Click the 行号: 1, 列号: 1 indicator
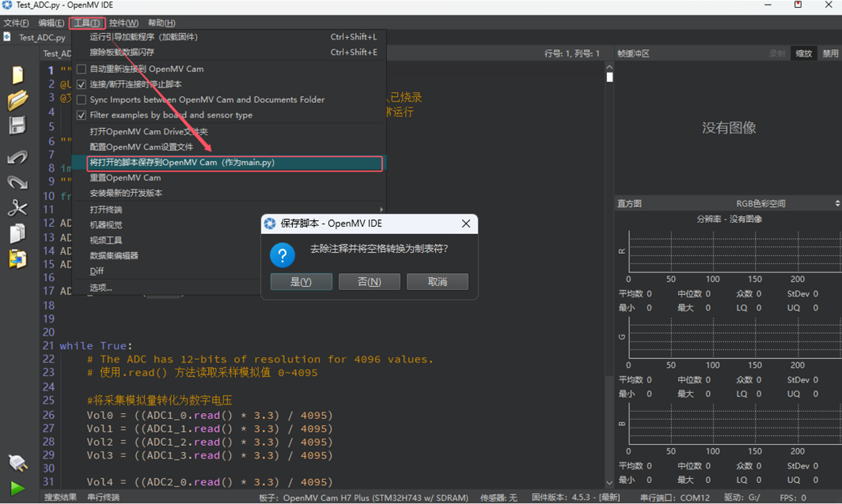This screenshot has width=842, height=504. [x=572, y=54]
